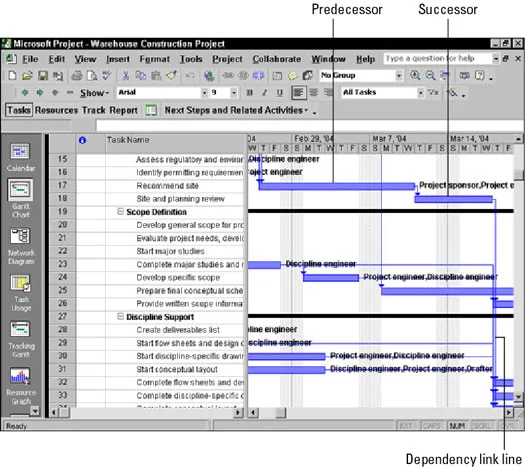Click the Type a question for help field

[x=438, y=59]
